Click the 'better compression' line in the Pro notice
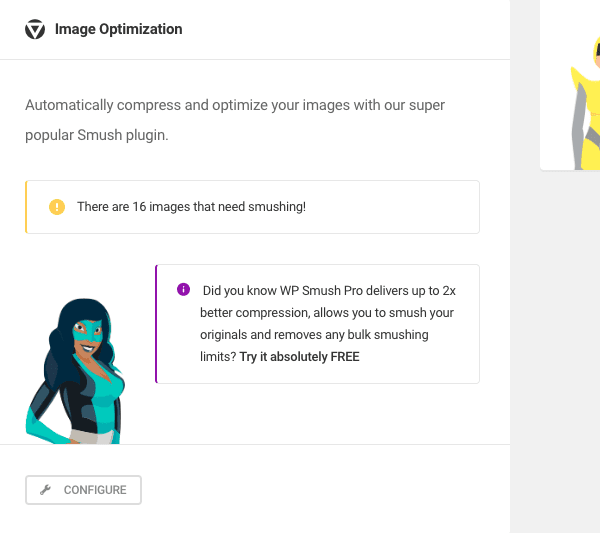Viewport: 600px width, 533px height. [x=327, y=313]
